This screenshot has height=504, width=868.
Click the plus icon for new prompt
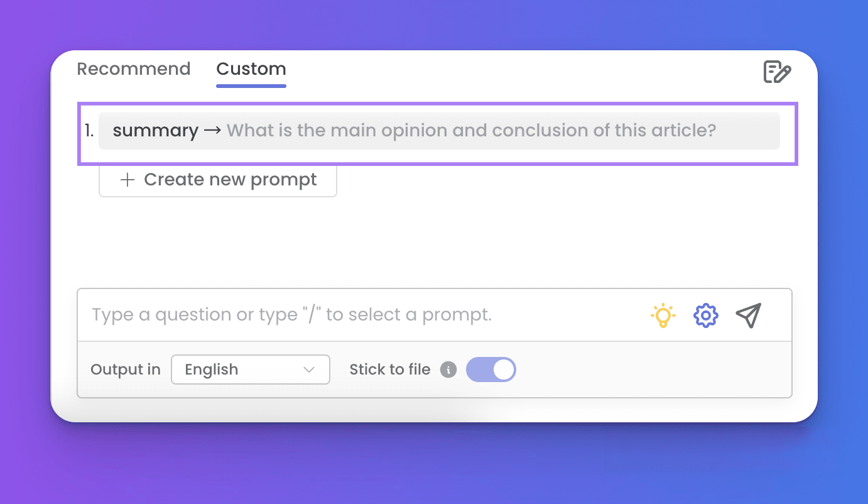[127, 180]
